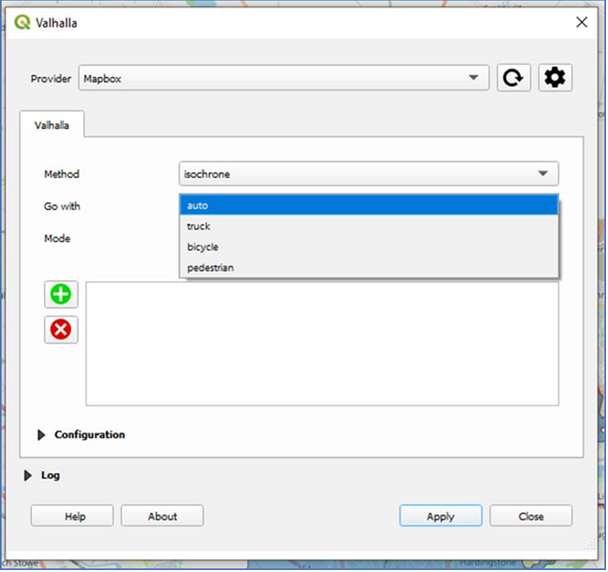Click the green plus add point button

61,294
